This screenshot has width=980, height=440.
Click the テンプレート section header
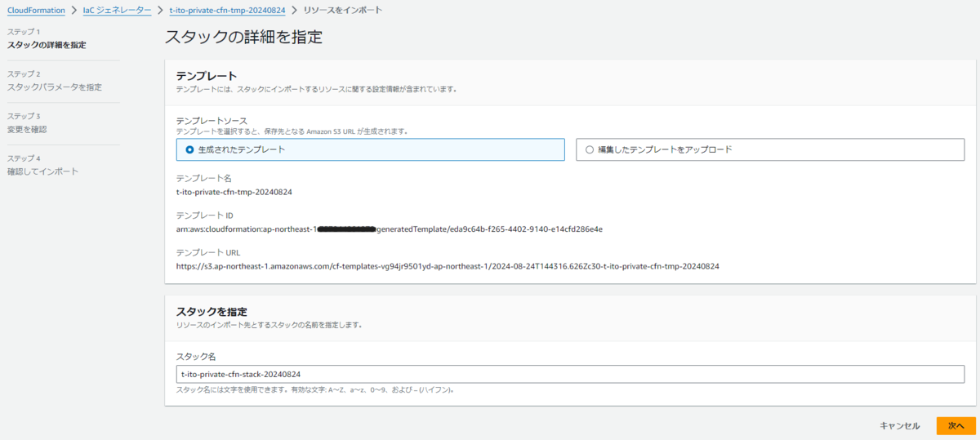point(207,75)
